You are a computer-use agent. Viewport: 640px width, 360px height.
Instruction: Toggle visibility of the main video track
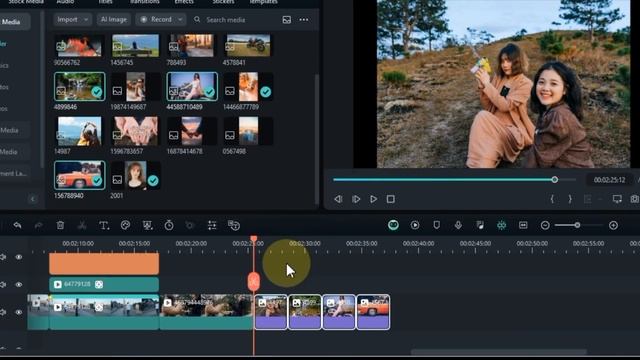[x=19, y=312]
